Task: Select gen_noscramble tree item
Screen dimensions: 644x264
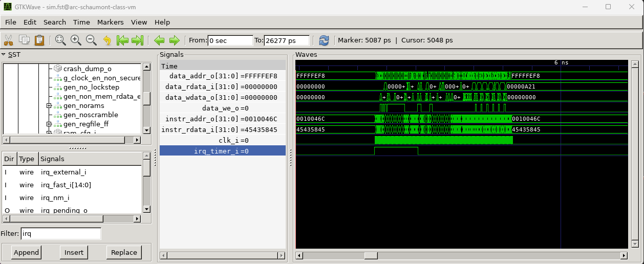Action: click(x=91, y=115)
